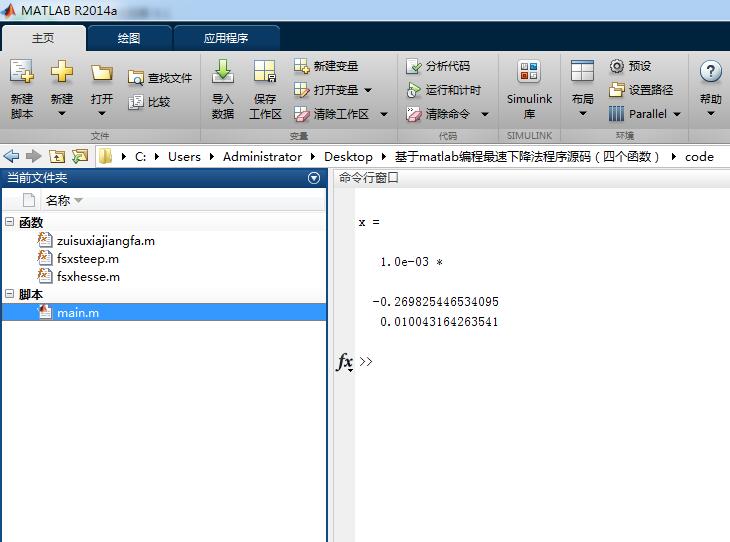Click Save Workspace (保存工作区) icon
The height and width of the screenshot is (542, 730).
(x=265, y=72)
